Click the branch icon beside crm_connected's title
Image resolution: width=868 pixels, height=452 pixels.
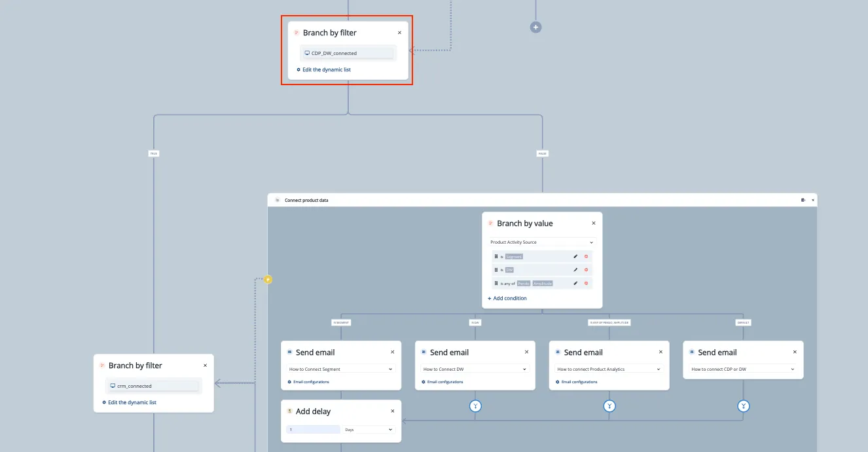(x=102, y=366)
